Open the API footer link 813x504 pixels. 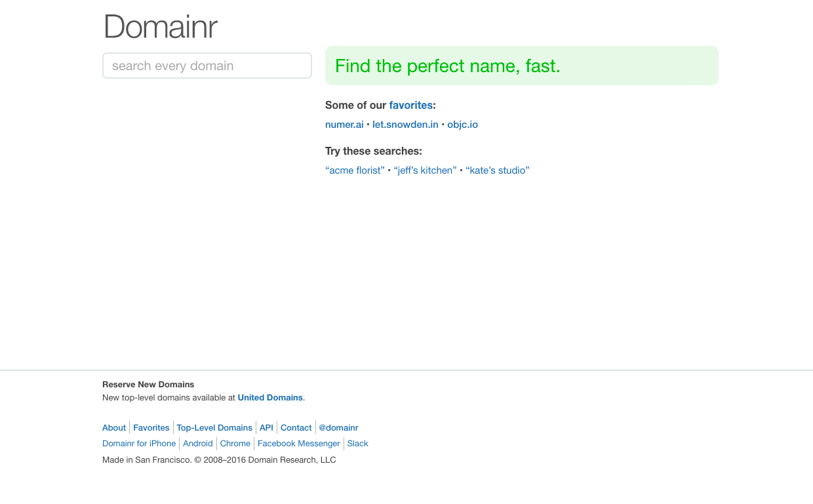[x=266, y=428]
